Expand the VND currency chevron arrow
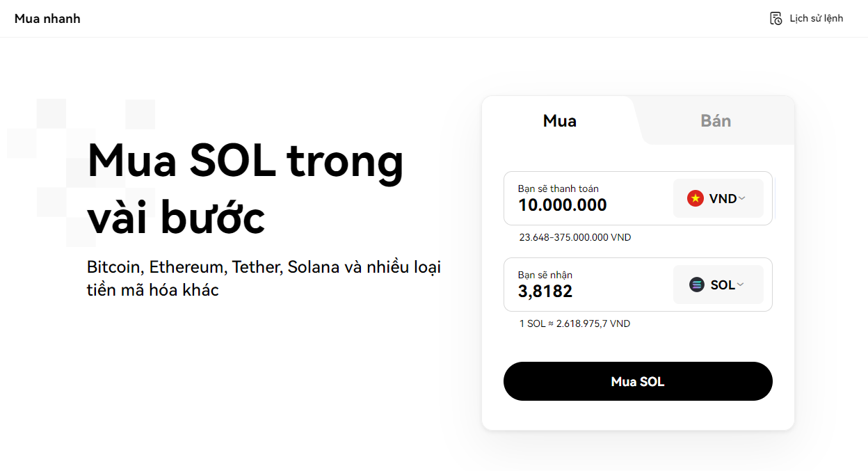Image resolution: width=868 pixels, height=471 pixels. [x=741, y=198]
